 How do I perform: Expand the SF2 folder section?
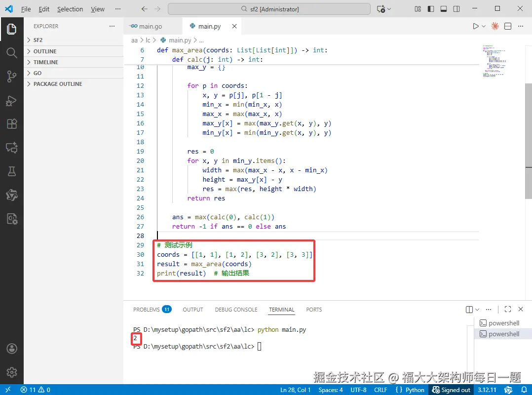pos(74,40)
